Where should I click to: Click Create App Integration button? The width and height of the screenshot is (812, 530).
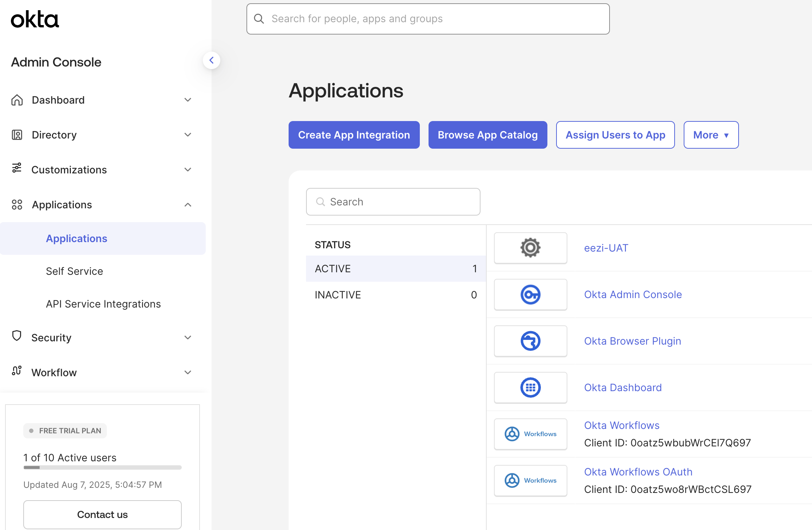coord(354,135)
